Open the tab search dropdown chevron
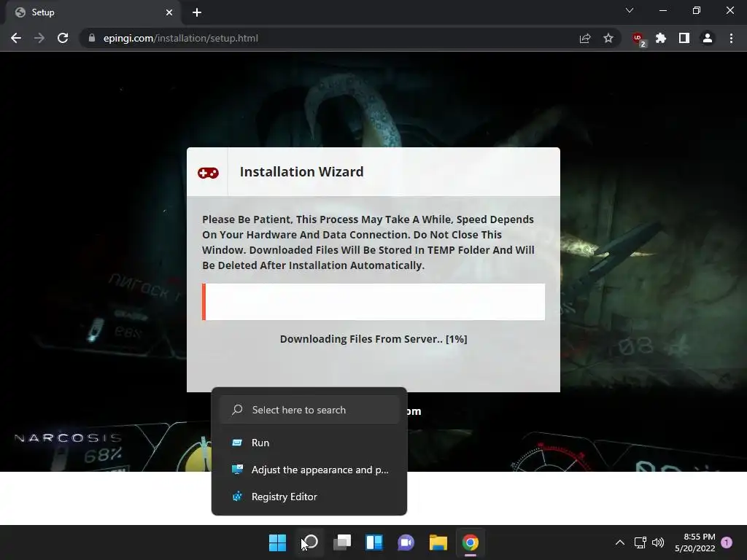747x560 pixels. (x=630, y=10)
